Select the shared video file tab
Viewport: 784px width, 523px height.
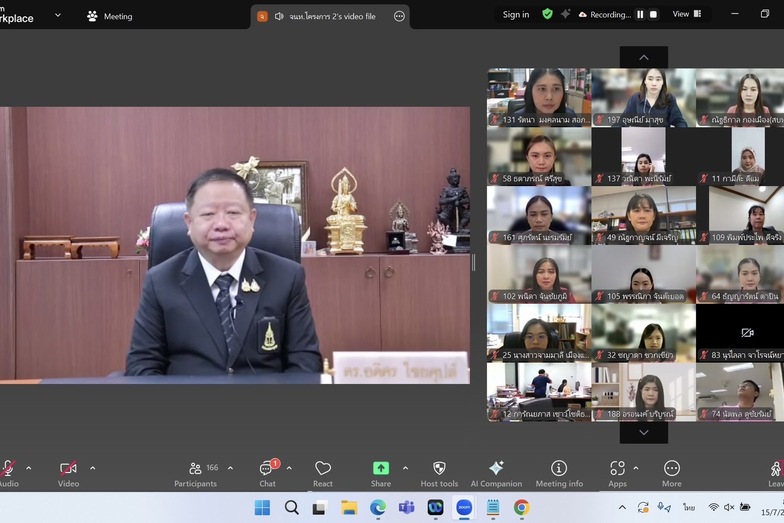pyautogui.click(x=330, y=16)
